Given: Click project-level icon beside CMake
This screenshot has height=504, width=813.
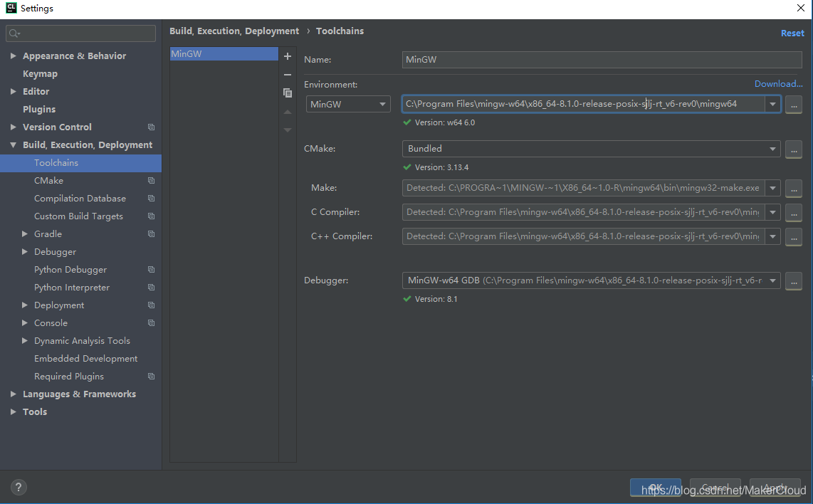Looking at the screenshot, I should click(152, 180).
